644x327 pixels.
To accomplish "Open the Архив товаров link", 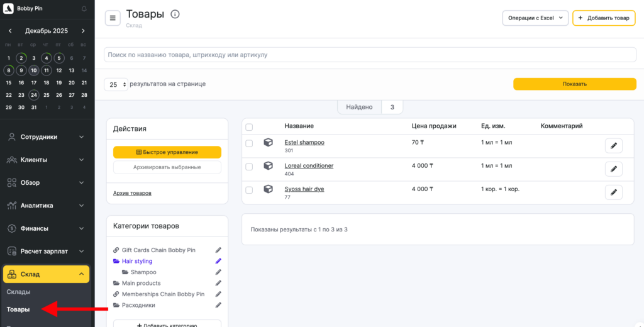I will pos(132,193).
